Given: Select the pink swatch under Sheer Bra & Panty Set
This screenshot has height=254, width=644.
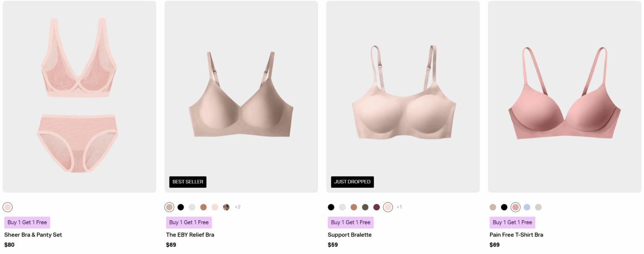Looking at the screenshot, I should click(x=8, y=207).
